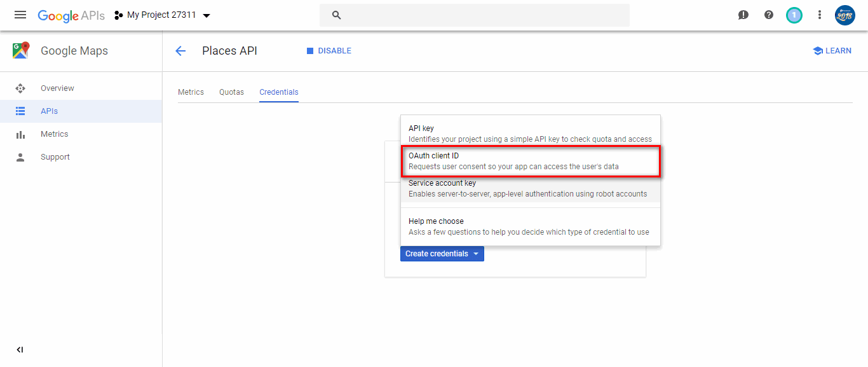Switch to the Metrics tab
868x367 pixels.
pos(191,92)
